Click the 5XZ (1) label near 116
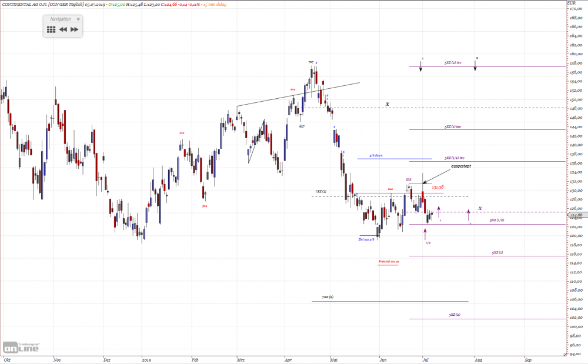 pyautogui.click(x=497, y=253)
